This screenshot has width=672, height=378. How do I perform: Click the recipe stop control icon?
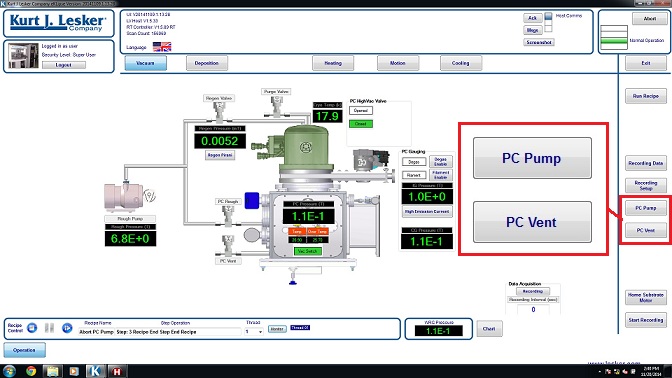click(32, 328)
